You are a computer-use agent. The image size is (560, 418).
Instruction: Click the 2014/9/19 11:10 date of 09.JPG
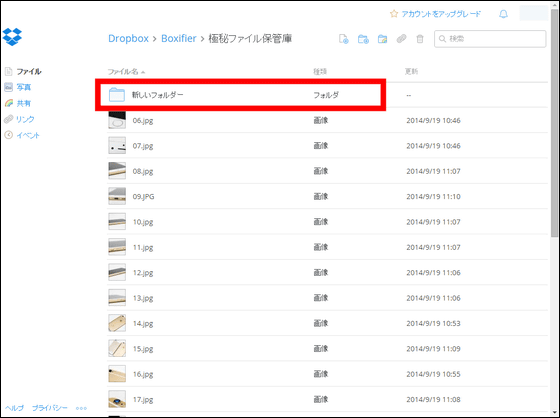(433, 196)
